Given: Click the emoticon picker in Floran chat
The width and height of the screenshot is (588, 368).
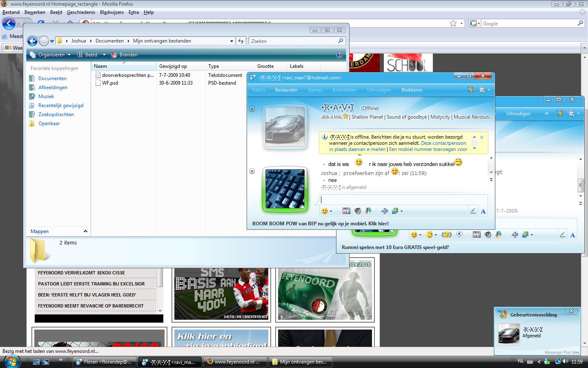Looking at the screenshot, I should [x=414, y=235].
